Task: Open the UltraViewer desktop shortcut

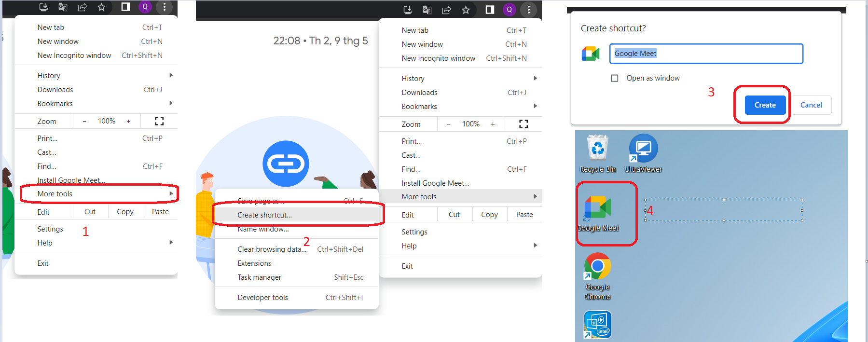Action: point(643,149)
